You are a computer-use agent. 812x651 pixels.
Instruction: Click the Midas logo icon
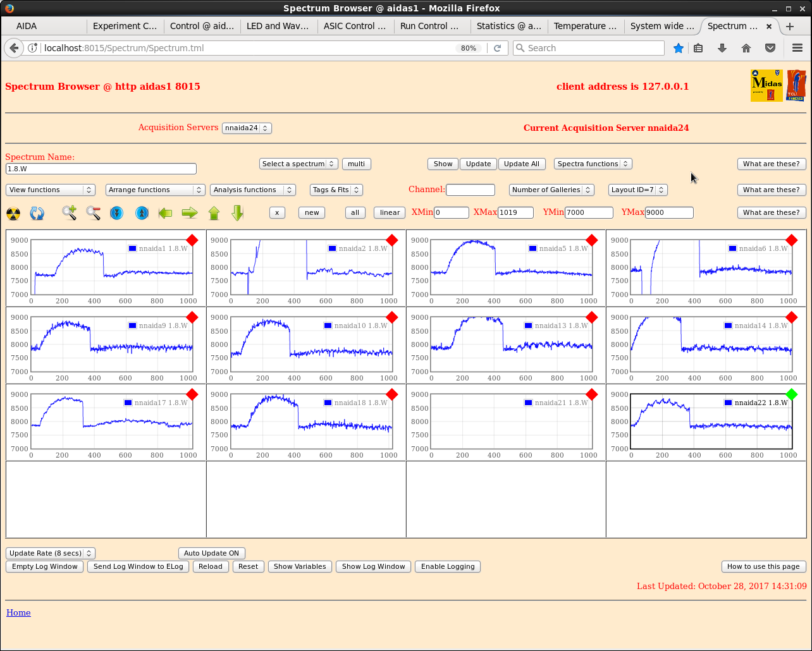click(766, 85)
